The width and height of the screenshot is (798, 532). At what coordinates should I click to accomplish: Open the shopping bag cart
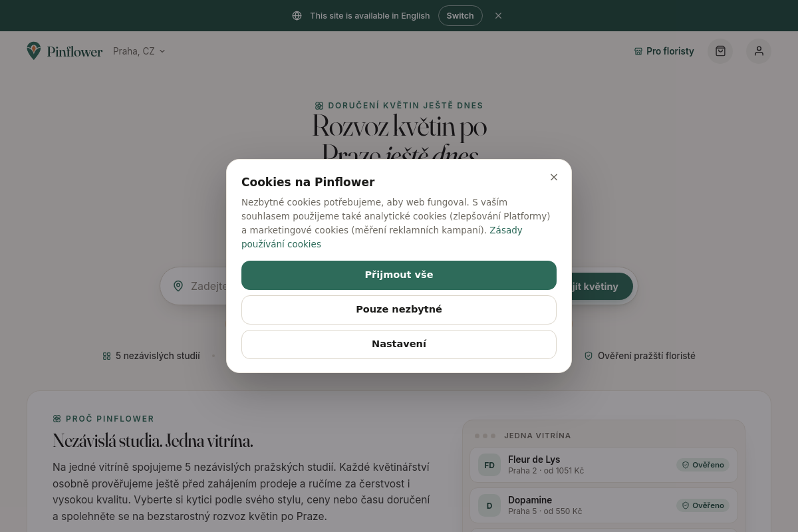click(720, 51)
